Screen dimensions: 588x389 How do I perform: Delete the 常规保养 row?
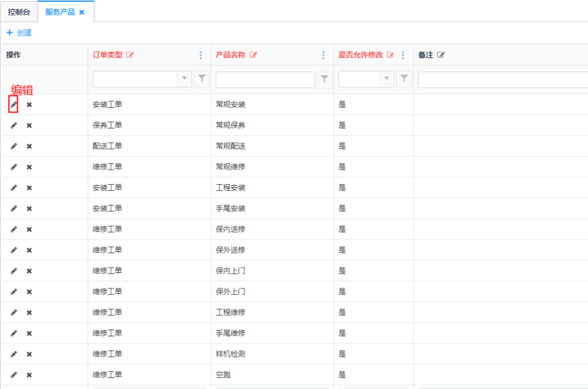coord(29,125)
